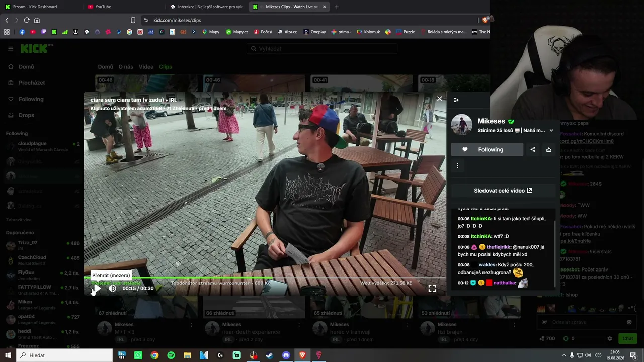The image size is (644, 362).
Task: Open the Kolomuk bookmark
Action: coord(368,32)
